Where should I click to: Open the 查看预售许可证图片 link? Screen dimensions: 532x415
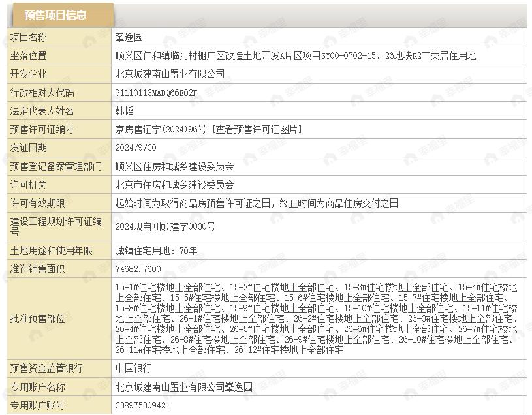point(257,130)
